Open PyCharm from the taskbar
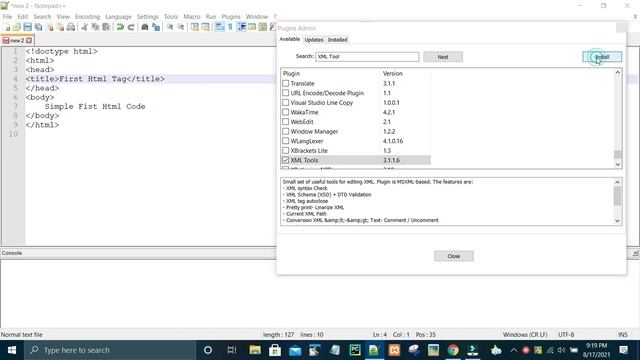The width and height of the screenshot is (640, 360). (x=355, y=350)
